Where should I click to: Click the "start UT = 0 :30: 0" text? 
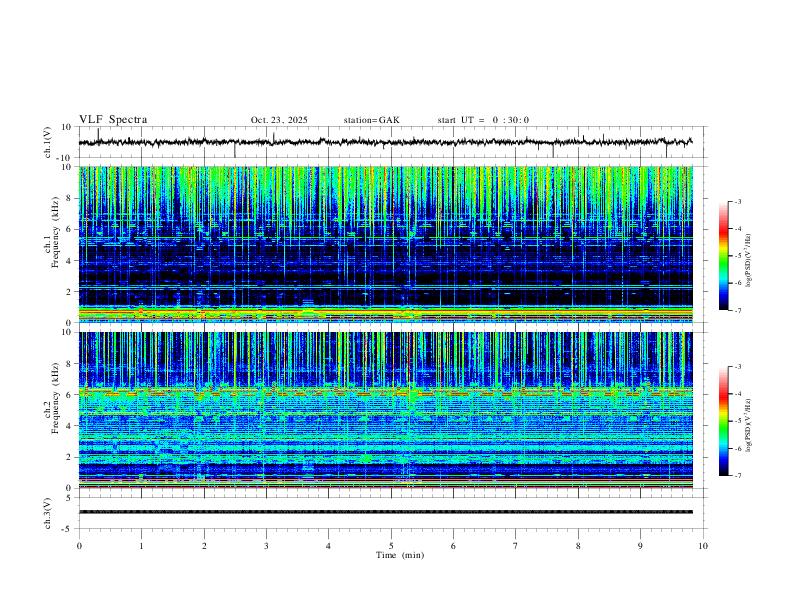483,120
